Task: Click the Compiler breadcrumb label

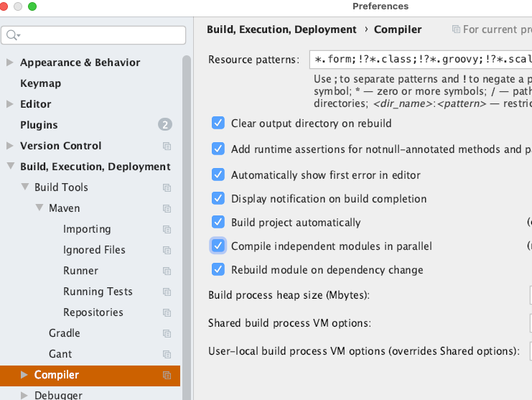Action: [x=398, y=29]
